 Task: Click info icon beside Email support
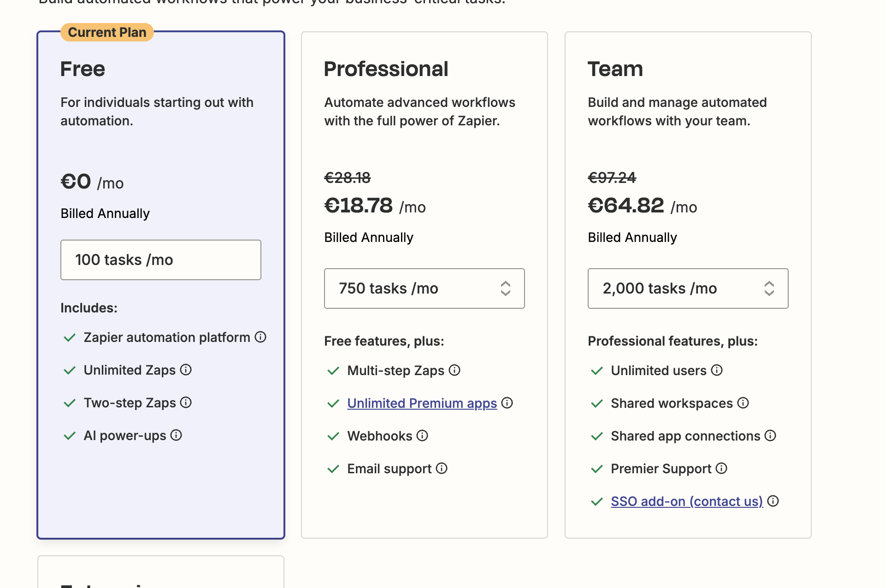click(442, 469)
